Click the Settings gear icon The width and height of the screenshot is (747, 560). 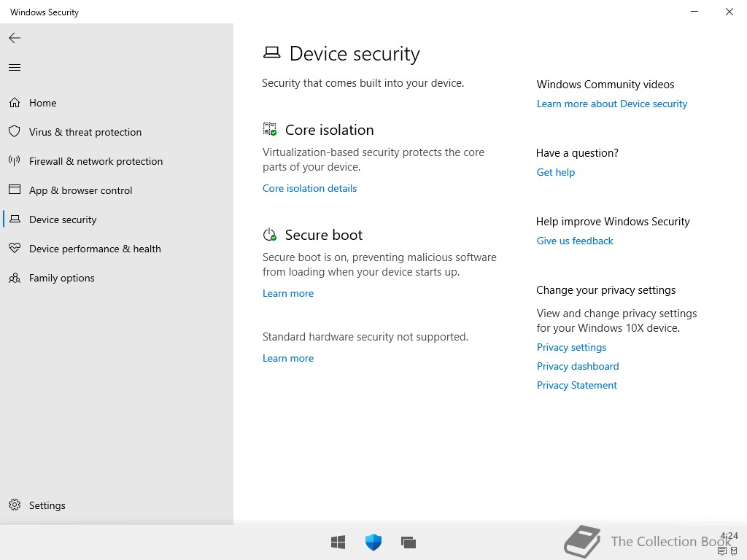(x=15, y=505)
